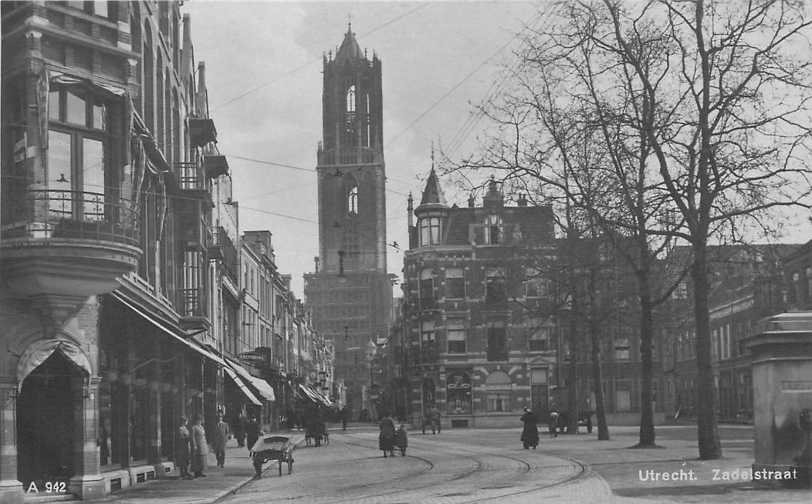Click the large bare tree trunk at right
The height and width of the screenshot is (504, 812).
pyautogui.click(x=703, y=364)
